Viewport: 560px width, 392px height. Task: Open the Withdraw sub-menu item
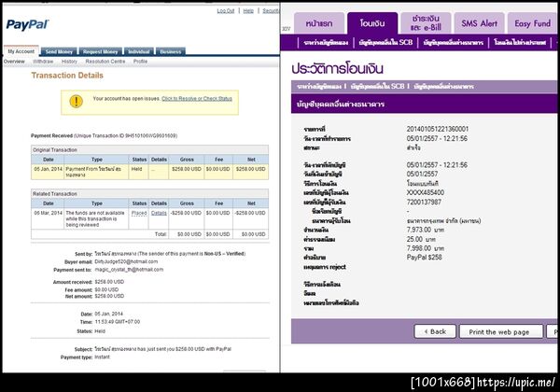(43, 62)
